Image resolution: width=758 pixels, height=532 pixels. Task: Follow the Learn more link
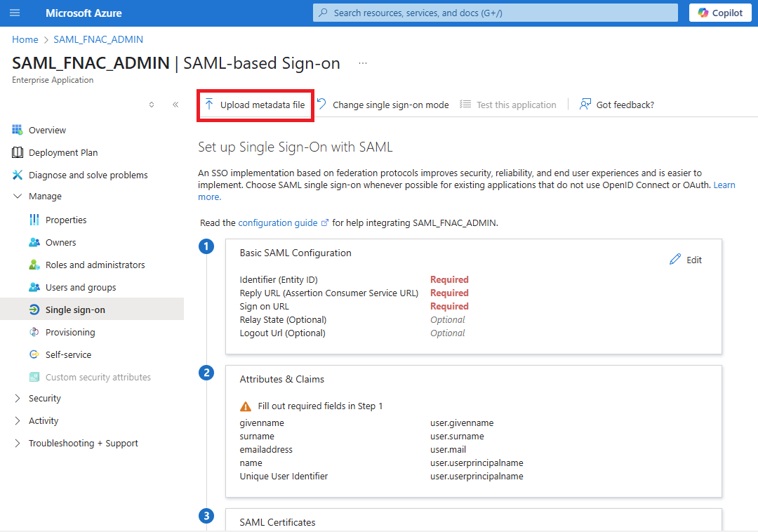[x=724, y=185]
